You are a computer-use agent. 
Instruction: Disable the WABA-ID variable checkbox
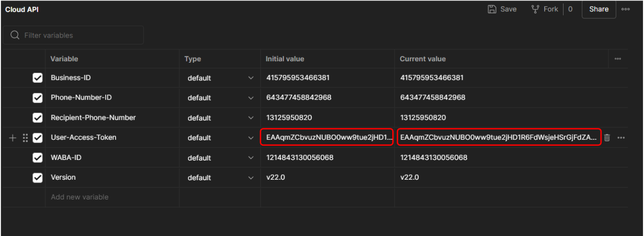click(37, 158)
